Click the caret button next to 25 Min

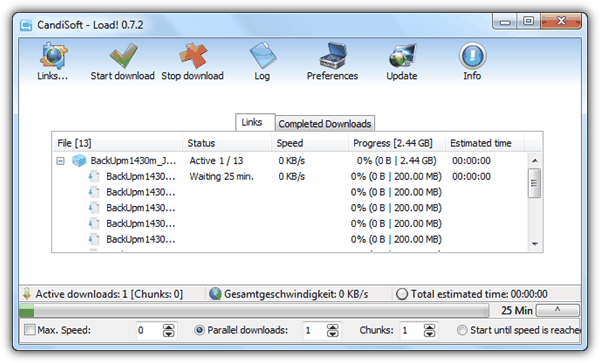coord(558,310)
